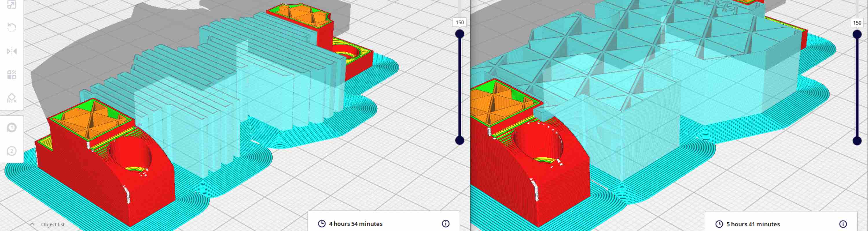Click the info icon beside 5 hours 41 minutes
This screenshot has width=868, height=231.
coord(843,224)
